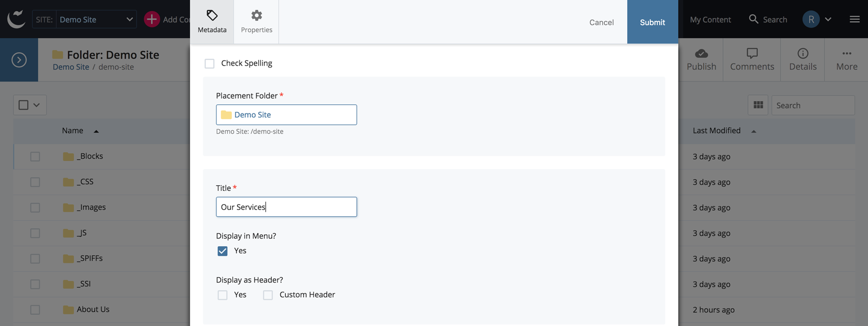Click the Cascade CMS logo icon
The width and height of the screenshot is (868, 326).
click(16, 19)
